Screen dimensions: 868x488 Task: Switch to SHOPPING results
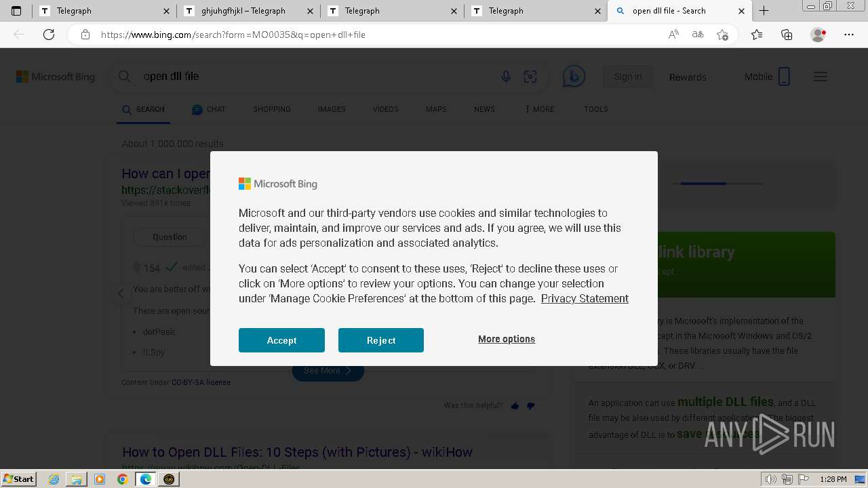(x=272, y=109)
